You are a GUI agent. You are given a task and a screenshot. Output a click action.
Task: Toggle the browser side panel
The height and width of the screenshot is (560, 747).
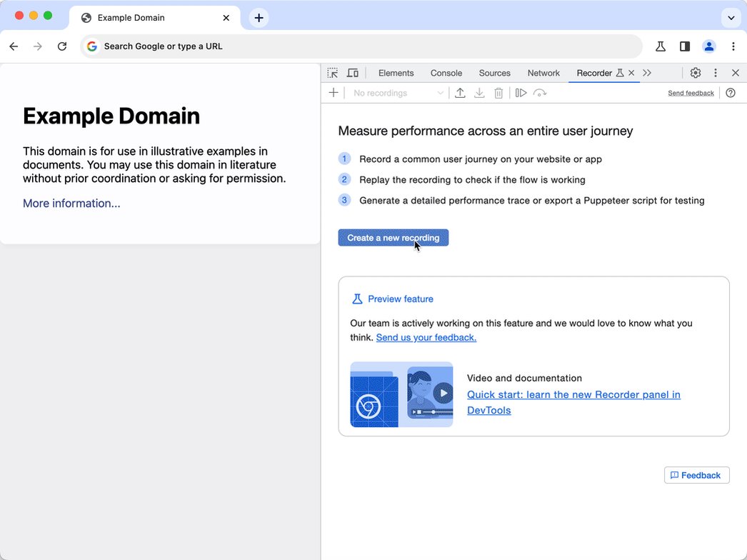[685, 46]
